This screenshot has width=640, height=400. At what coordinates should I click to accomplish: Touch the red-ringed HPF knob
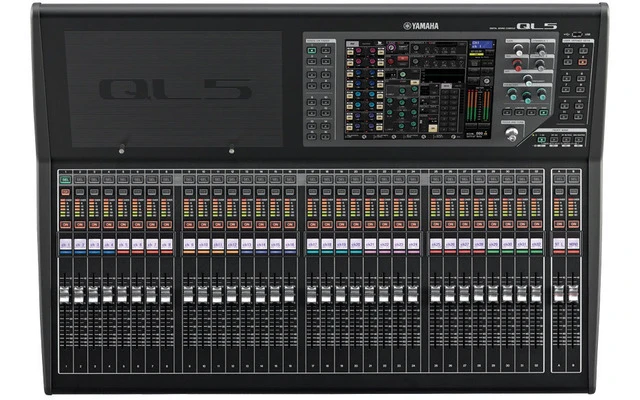pyautogui.click(x=518, y=65)
